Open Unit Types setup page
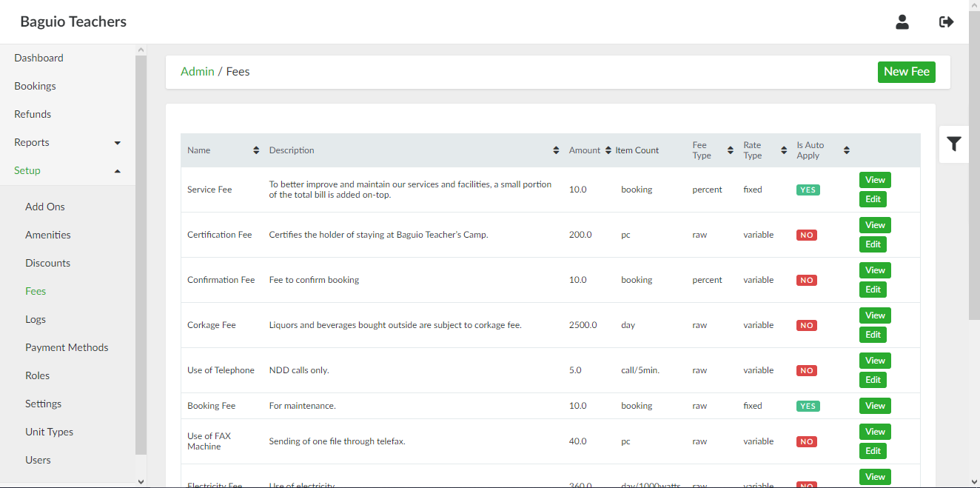The height and width of the screenshot is (488, 980). tap(49, 432)
